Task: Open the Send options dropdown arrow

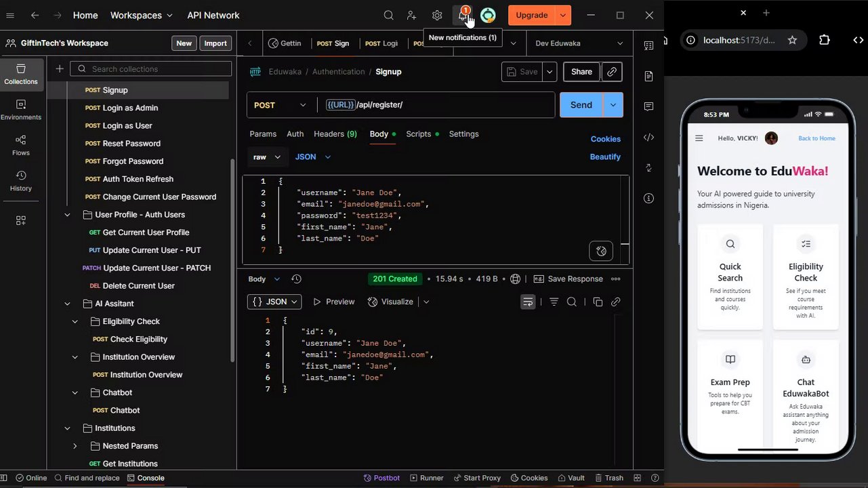Action: tap(613, 105)
